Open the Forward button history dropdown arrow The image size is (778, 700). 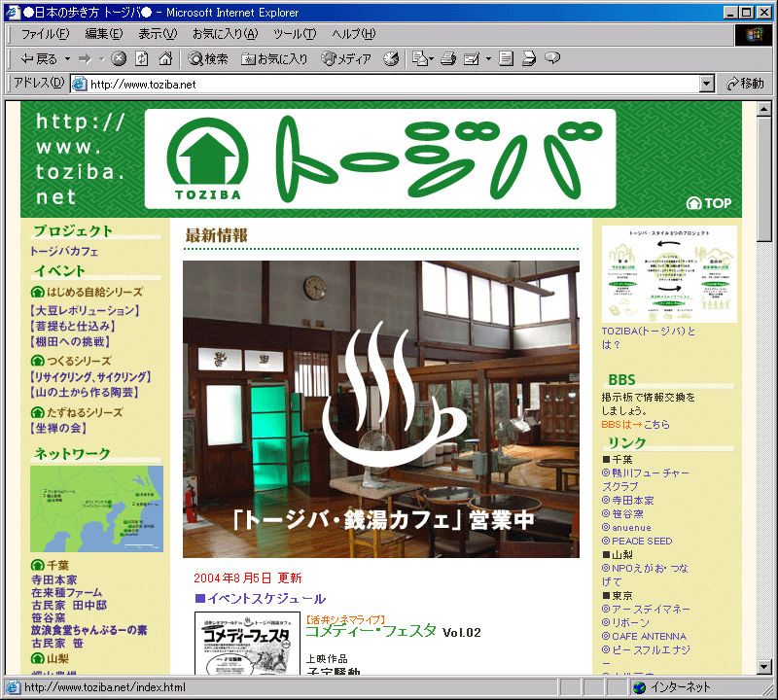[102, 59]
